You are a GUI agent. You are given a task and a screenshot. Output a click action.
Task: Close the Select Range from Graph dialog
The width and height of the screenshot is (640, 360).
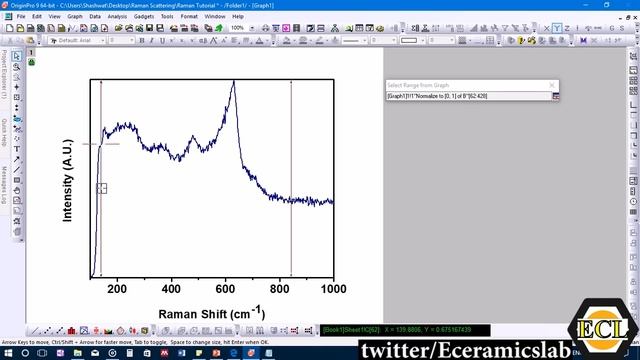(x=552, y=85)
